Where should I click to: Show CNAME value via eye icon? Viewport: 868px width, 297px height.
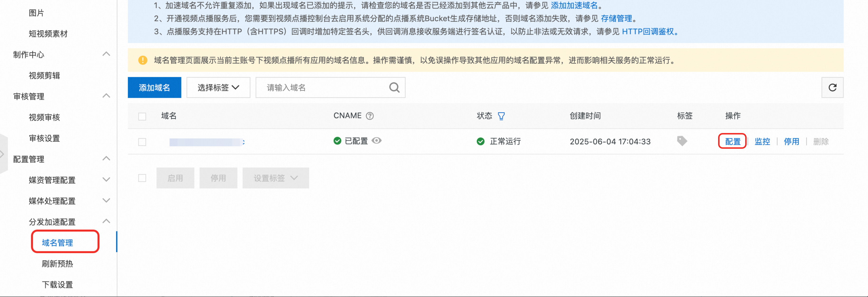point(376,141)
